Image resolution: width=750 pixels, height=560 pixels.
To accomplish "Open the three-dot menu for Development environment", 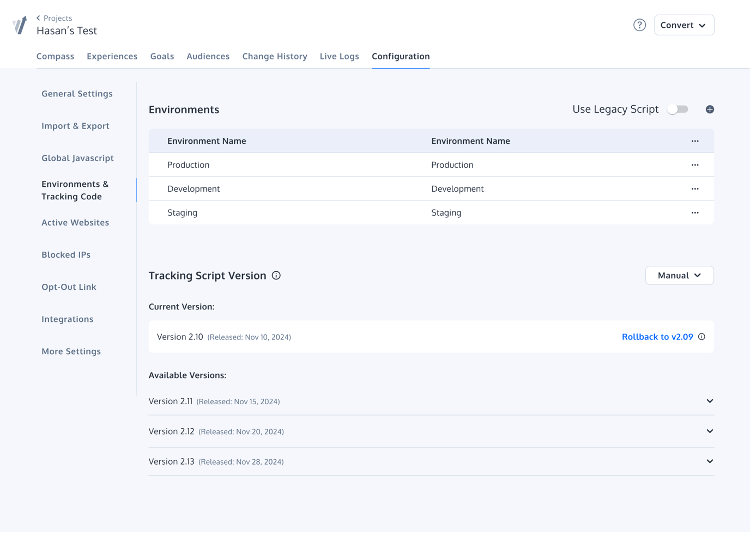I will [694, 188].
